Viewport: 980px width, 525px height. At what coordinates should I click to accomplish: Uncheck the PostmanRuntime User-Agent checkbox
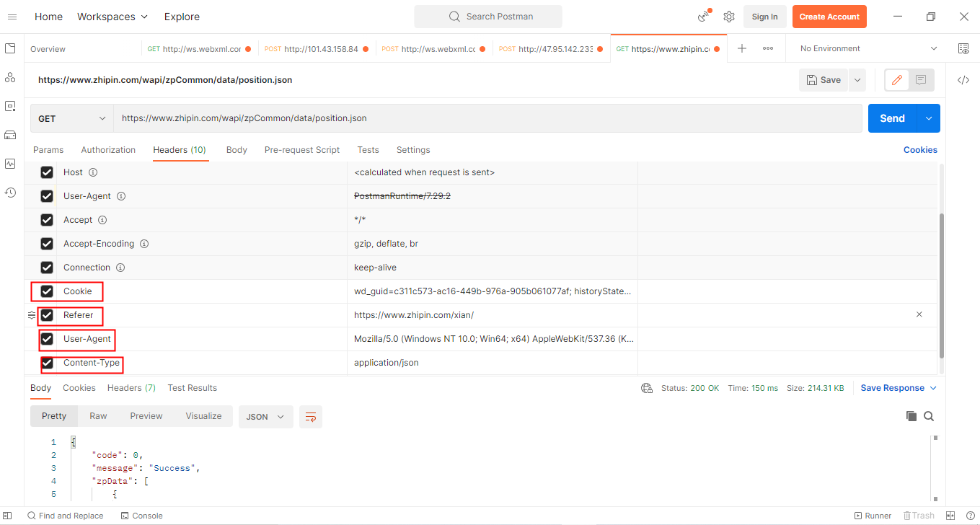click(x=47, y=196)
